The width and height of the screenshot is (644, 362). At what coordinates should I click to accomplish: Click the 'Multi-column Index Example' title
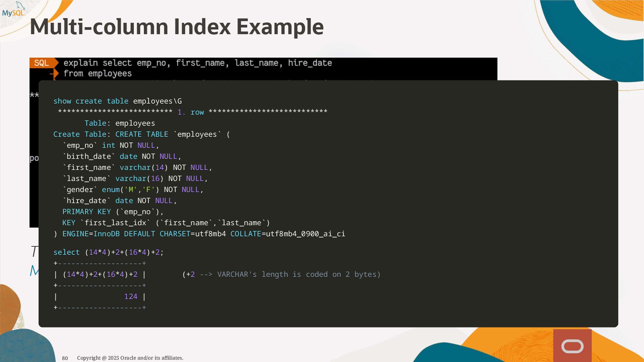tap(176, 27)
